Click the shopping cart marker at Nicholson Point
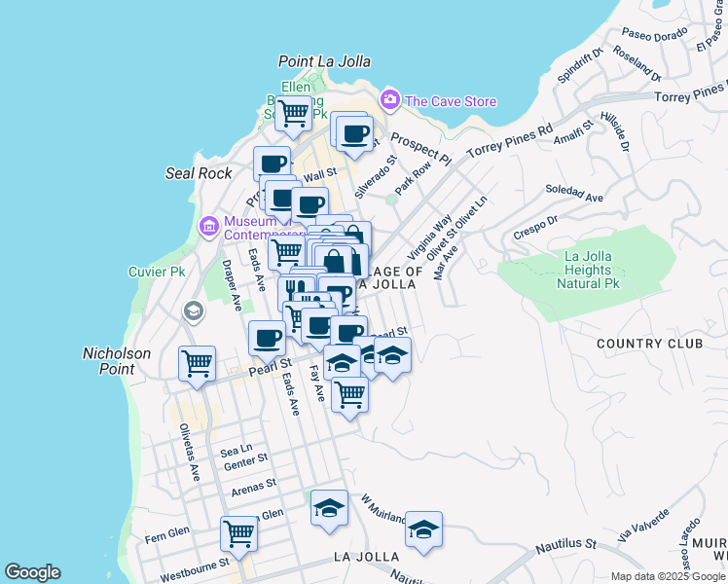 coord(197,364)
